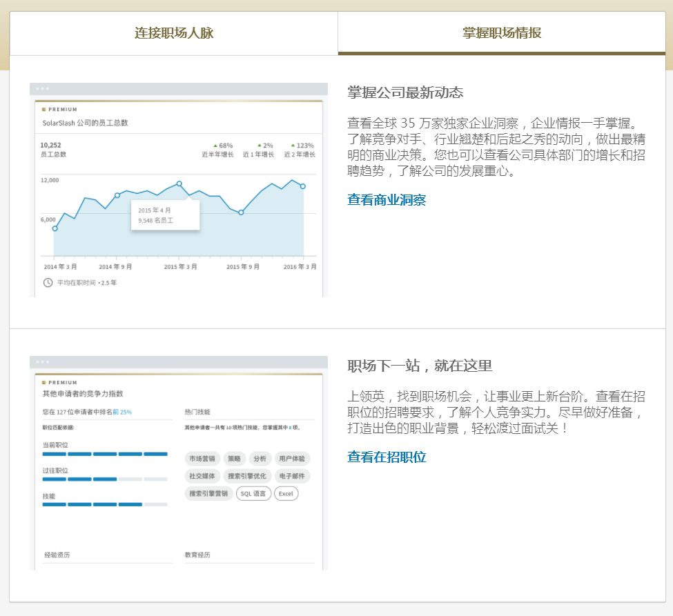The height and width of the screenshot is (616, 673).
Task: Click the 搜索引擎优化 skill tag
Action: point(247,476)
